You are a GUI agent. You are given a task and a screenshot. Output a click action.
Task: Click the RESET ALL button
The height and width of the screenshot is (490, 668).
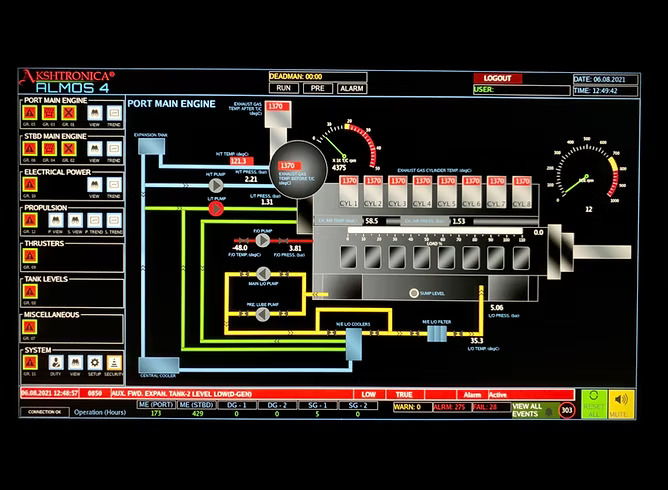coord(594,404)
